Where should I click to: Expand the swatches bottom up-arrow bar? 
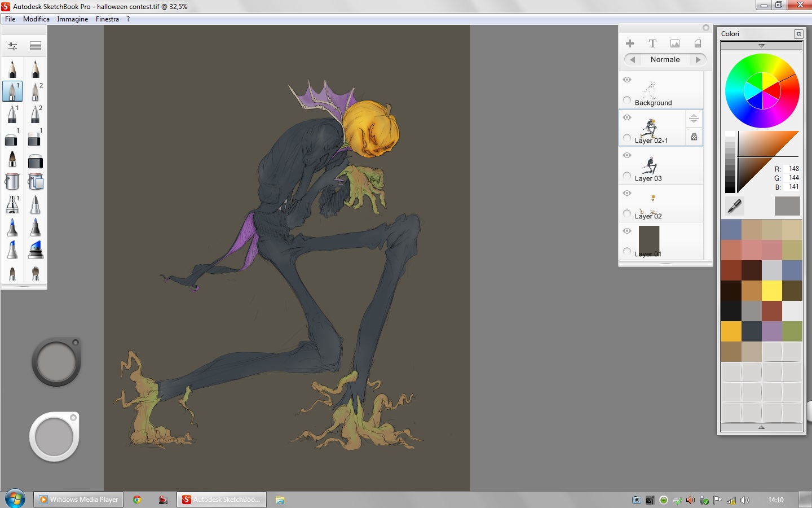761,427
